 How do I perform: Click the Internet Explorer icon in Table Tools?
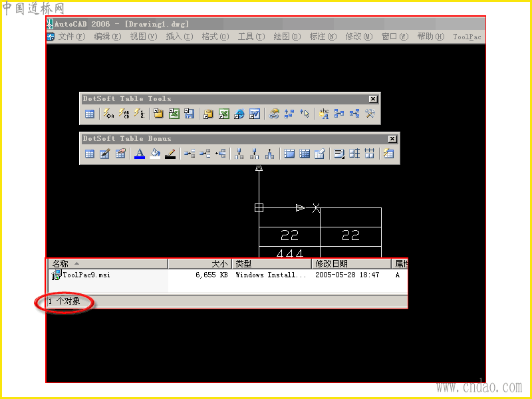pos(239,114)
